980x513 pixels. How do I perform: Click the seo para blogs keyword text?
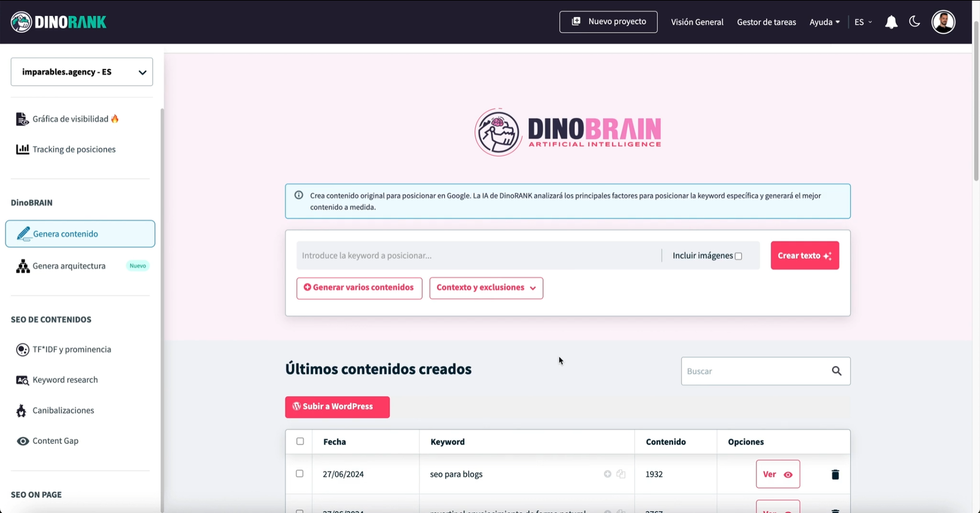click(x=456, y=474)
